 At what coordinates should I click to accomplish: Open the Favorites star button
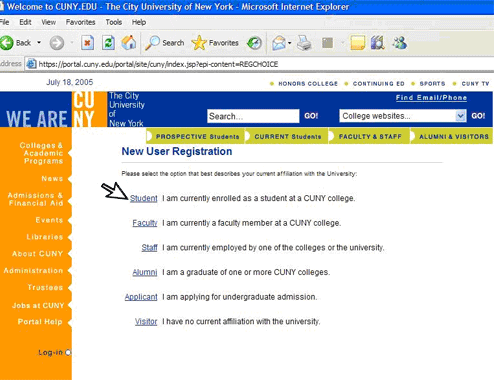(215, 43)
